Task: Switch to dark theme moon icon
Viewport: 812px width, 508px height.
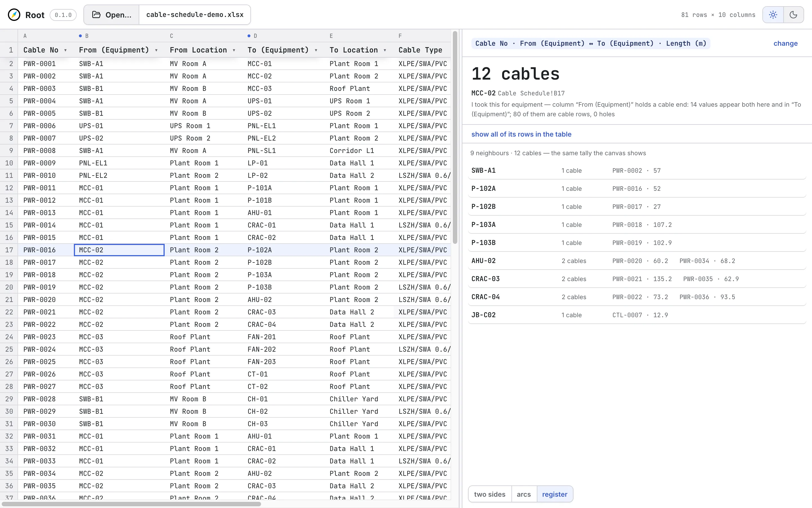Action: [794, 15]
